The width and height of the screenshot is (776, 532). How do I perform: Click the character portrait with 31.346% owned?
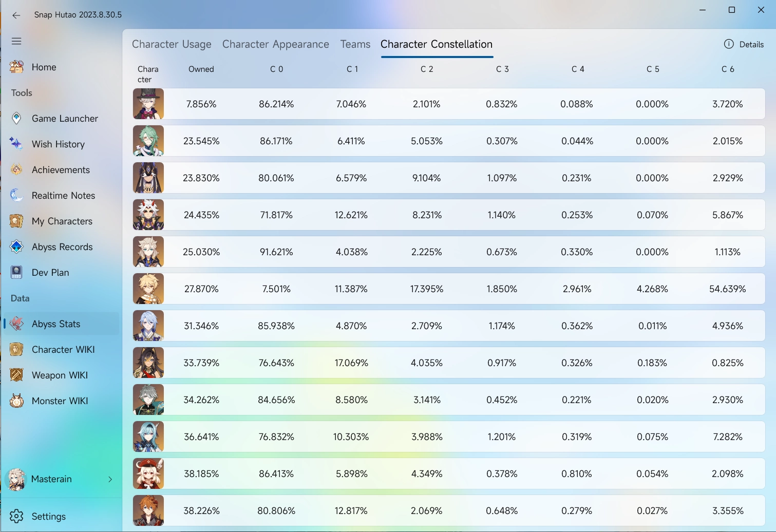pyautogui.click(x=148, y=326)
